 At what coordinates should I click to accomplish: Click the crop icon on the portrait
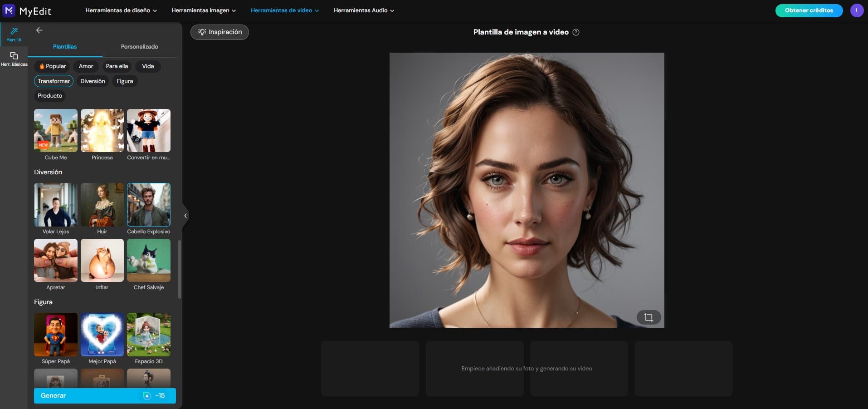649,317
